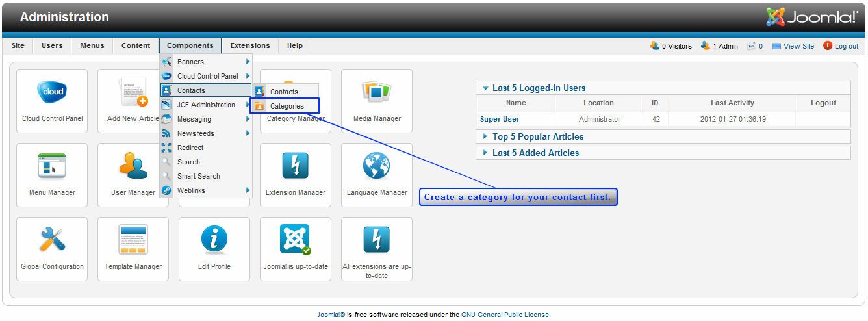Open the Users menu
This screenshot has width=868, height=321.
tap(52, 45)
